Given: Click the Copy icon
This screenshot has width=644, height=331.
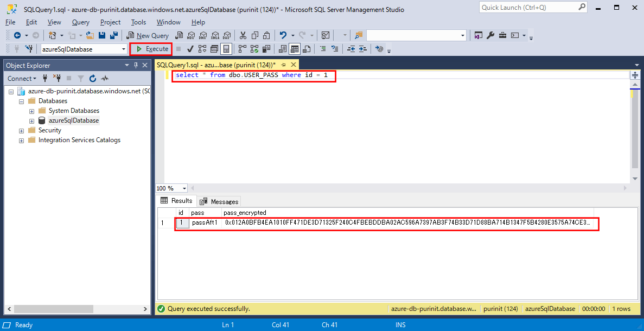Looking at the screenshot, I should point(254,36).
